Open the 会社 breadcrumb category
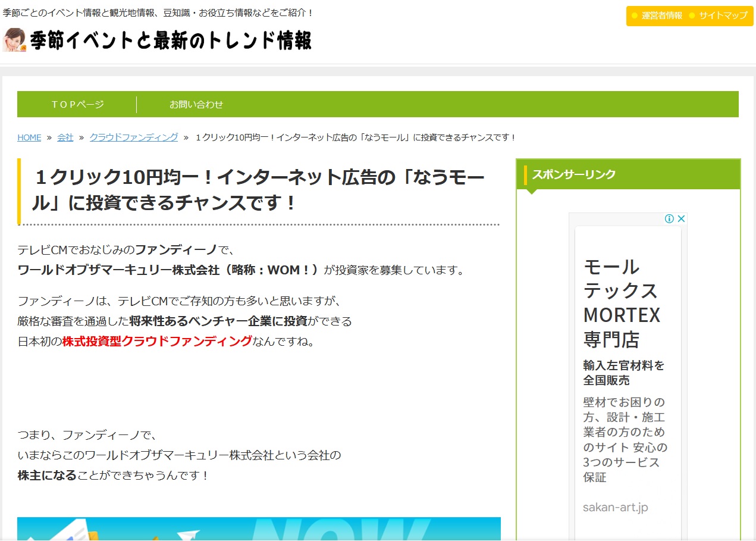756x541 pixels. (x=65, y=137)
